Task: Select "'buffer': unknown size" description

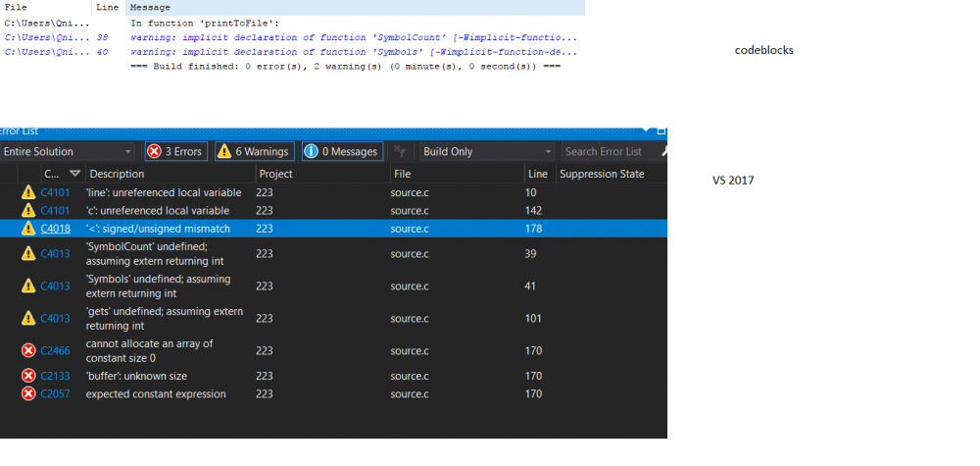Action: click(x=136, y=376)
